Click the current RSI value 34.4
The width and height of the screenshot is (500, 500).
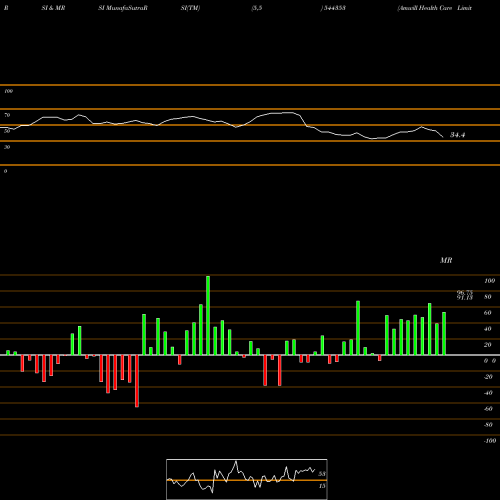click(457, 135)
